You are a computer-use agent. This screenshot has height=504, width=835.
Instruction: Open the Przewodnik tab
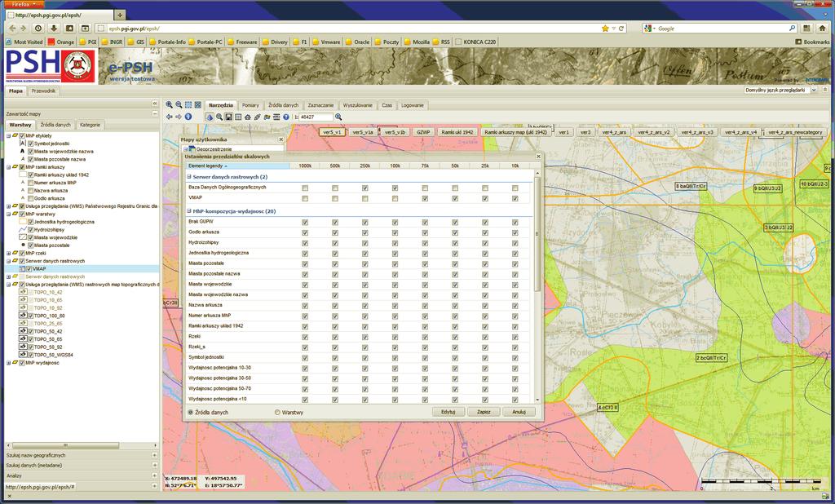coord(43,91)
